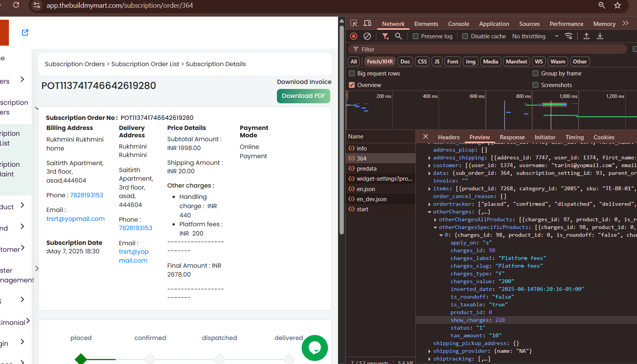
Task: Open the site information icon in address bar
Action: coord(37,5)
